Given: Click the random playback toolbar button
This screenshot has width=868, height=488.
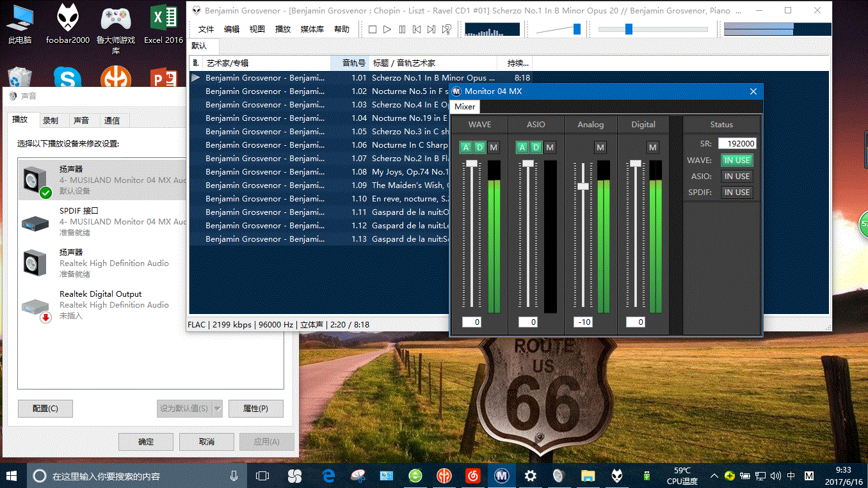Looking at the screenshot, I should [447, 29].
